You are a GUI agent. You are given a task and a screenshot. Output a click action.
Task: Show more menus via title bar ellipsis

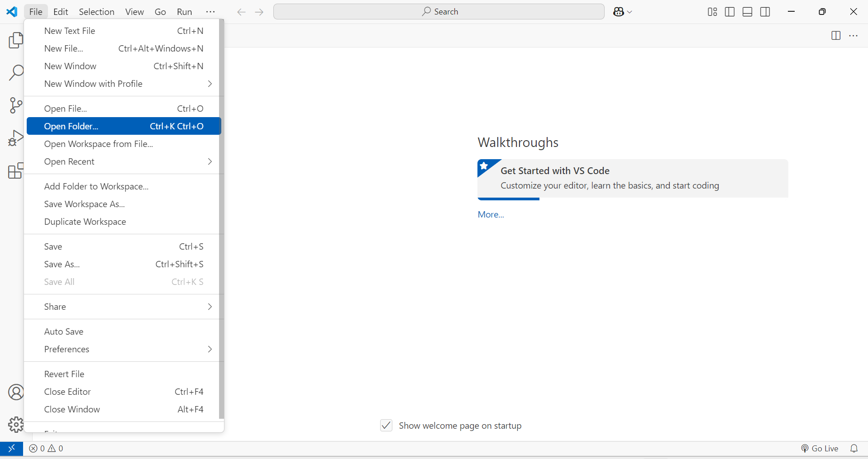(x=210, y=12)
